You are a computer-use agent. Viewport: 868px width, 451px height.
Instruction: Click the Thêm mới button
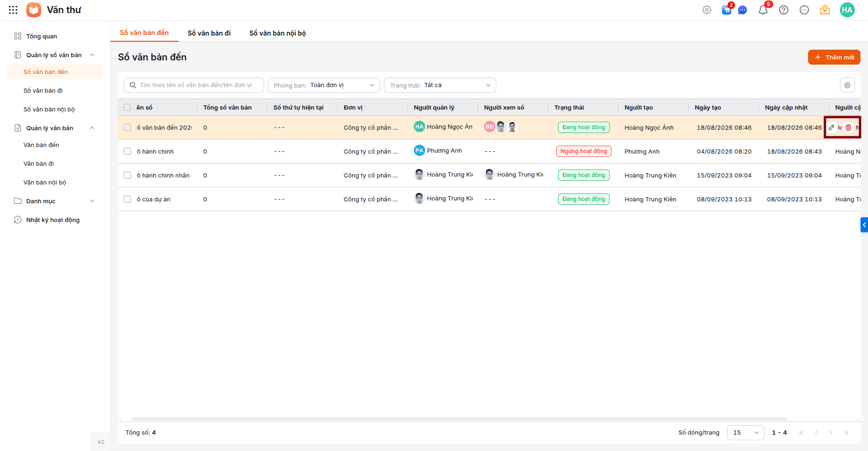coord(834,57)
